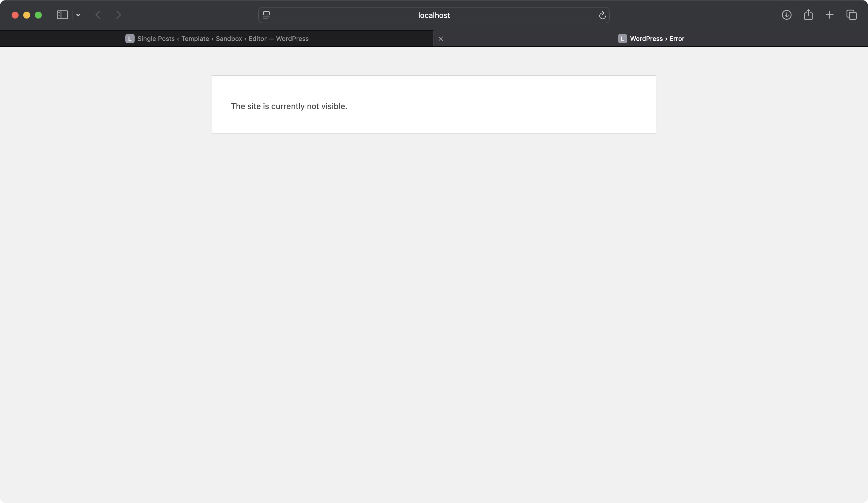This screenshot has width=868, height=503.
Task: Close the current Editor tab
Action: tap(441, 38)
